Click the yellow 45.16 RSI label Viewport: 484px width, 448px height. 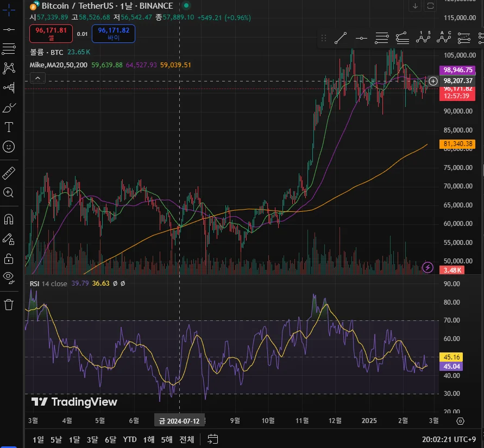click(x=451, y=357)
